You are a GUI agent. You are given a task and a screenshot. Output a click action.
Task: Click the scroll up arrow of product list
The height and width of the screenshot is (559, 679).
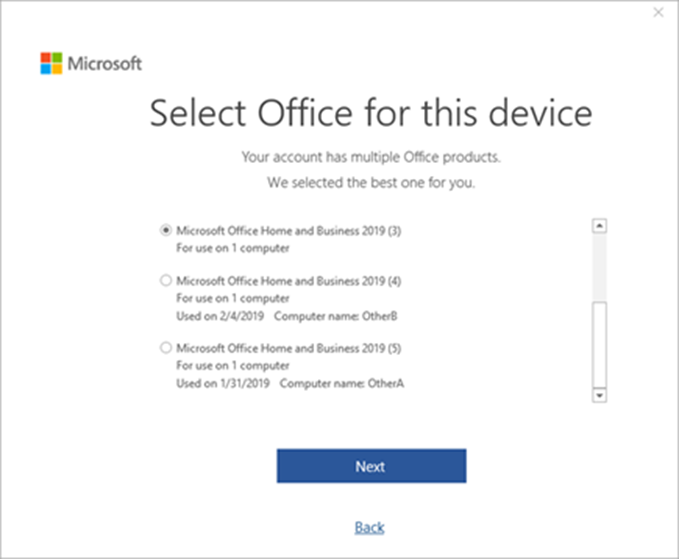tap(599, 226)
